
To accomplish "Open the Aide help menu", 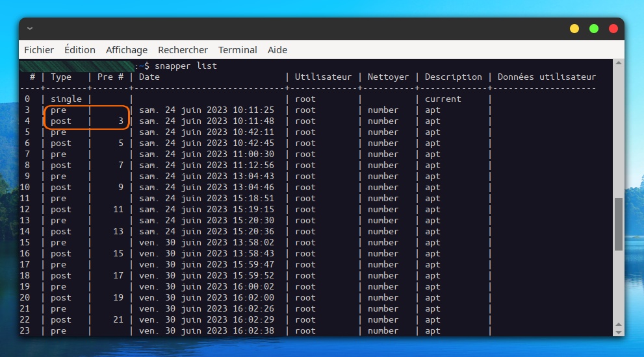I will pos(277,50).
